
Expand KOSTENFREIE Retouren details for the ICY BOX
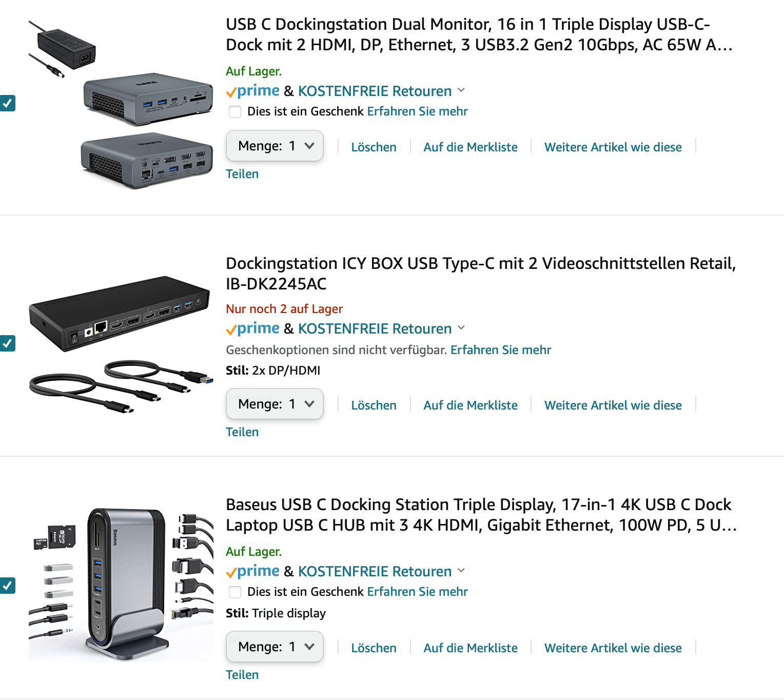[x=461, y=327]
